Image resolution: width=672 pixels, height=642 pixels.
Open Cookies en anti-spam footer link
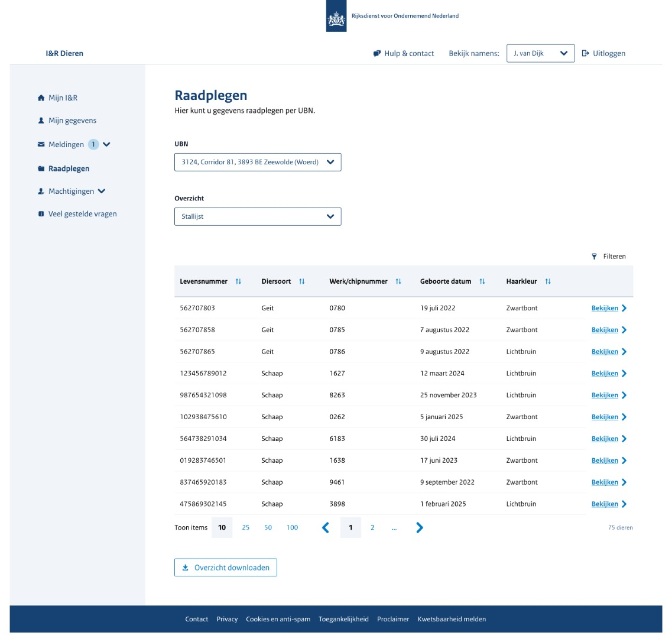[278, 620]
